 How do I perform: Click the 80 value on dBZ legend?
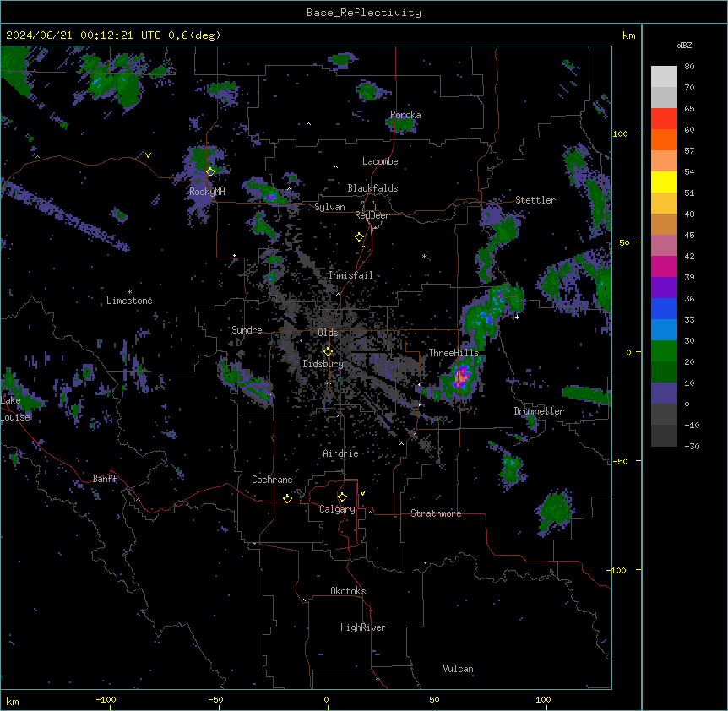pos(689,67)
